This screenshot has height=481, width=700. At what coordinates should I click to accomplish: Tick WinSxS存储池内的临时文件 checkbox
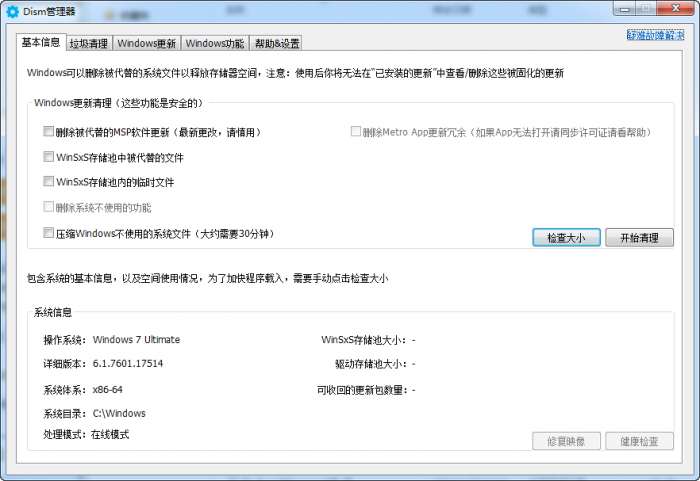point(48,181)
